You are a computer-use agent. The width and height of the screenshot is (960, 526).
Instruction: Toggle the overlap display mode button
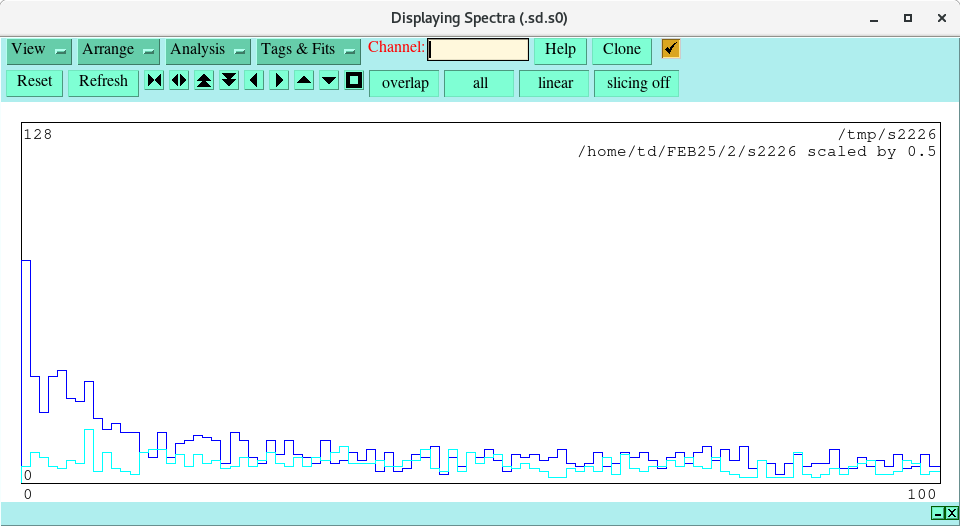coord(405,83)
